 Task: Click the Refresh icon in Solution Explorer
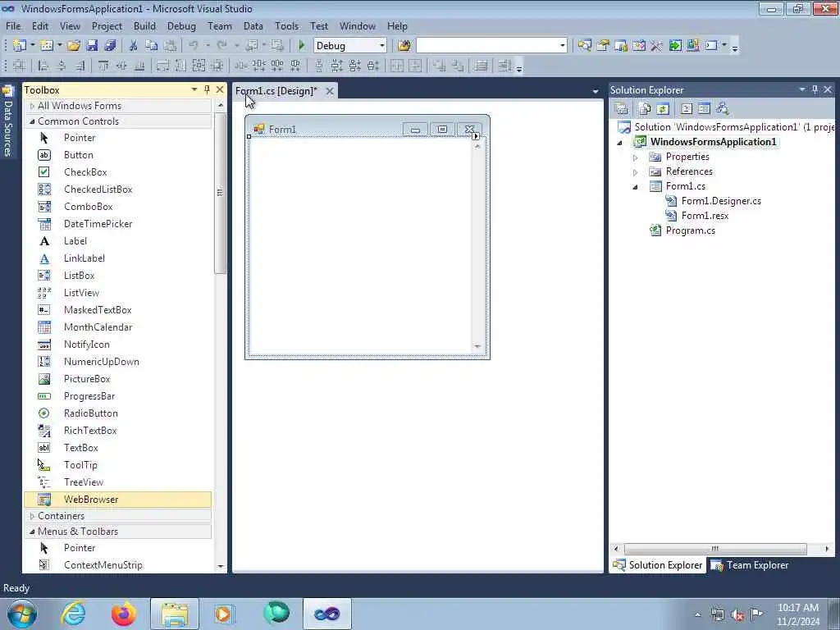pyautogui.click(x=663, y=109)
